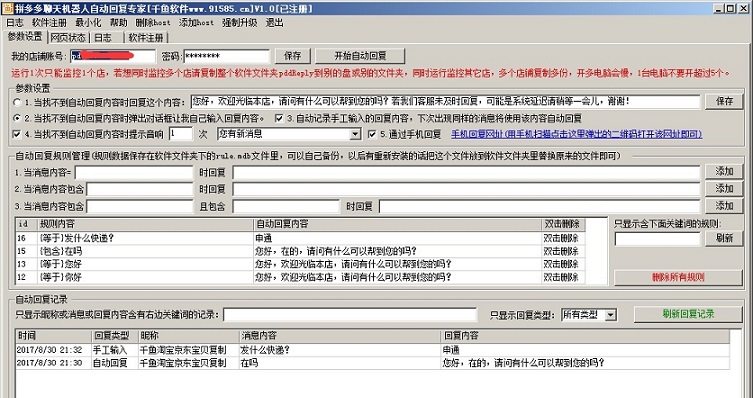Click rule 3 且包含 input field
Viewport: 753px width, 398px height.
pyautogui.click(x=286, y=206)
